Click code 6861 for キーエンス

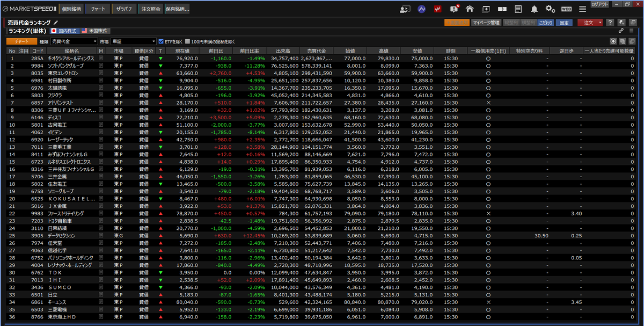(37, 302)
